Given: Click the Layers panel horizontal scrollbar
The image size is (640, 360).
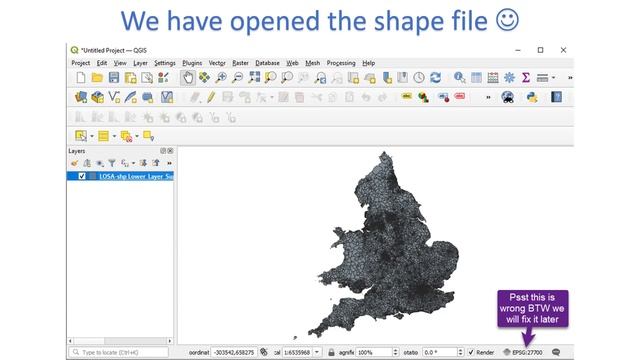Looking at the screenshot, I should point(120,340).
